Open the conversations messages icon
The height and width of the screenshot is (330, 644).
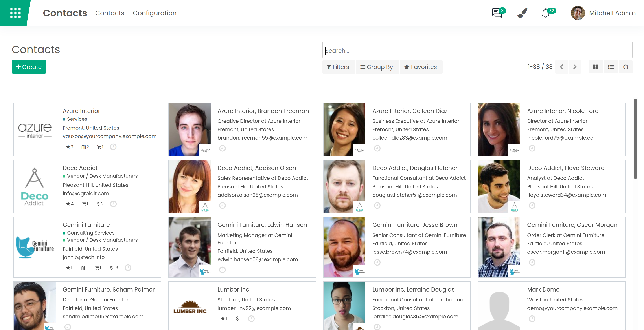coord(497,13)
